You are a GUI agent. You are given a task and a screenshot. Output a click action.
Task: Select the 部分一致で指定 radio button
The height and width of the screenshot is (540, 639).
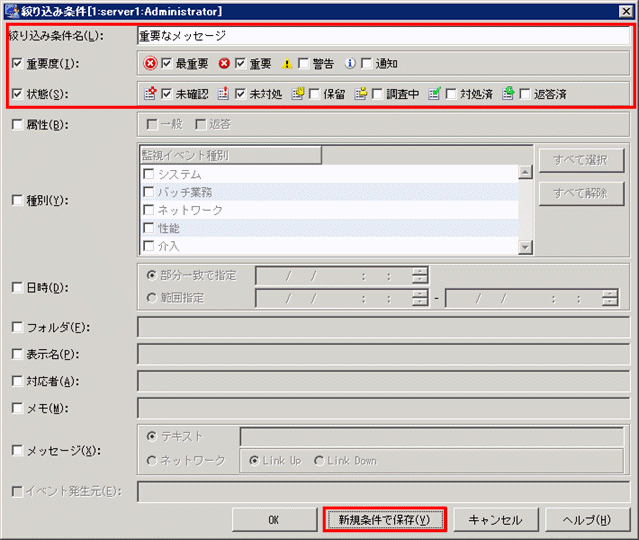coord(152,276)
